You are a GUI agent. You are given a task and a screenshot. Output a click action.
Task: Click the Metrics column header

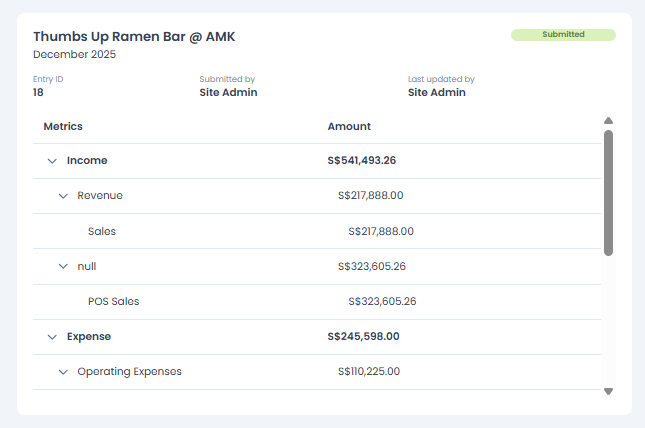coord(63,127)
